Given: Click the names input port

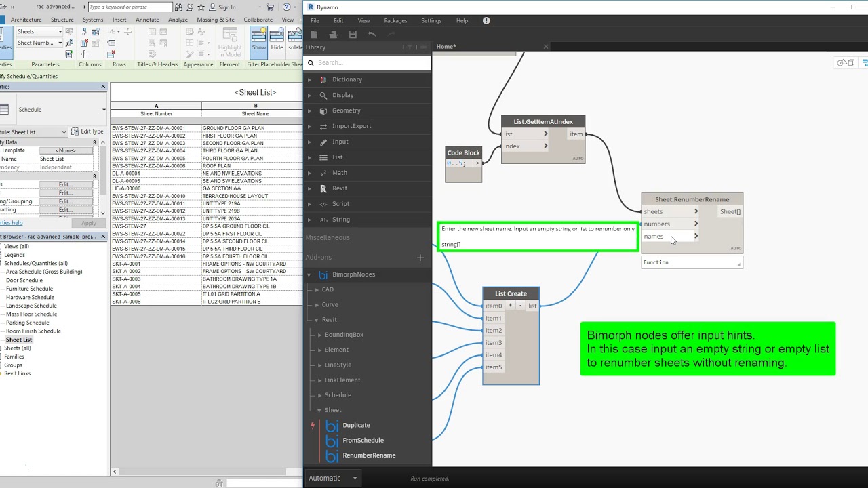Looking at the screenshot, I should coord(671,236).
